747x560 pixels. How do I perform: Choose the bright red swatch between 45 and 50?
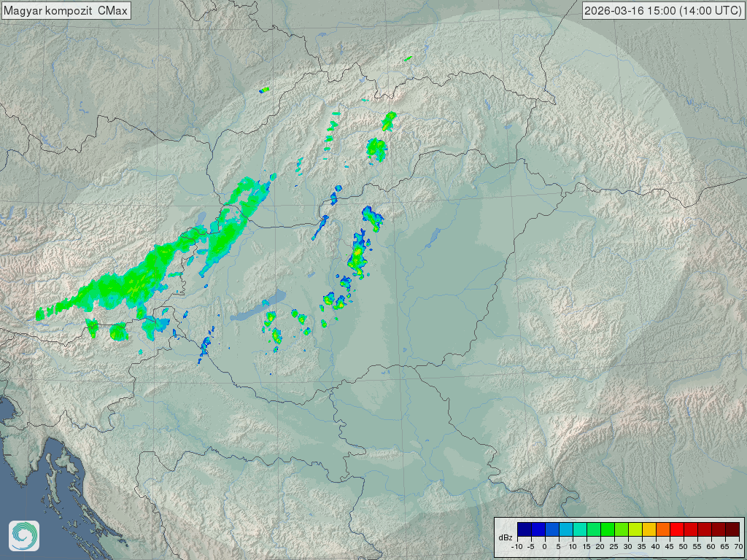[x=676, y=529]
